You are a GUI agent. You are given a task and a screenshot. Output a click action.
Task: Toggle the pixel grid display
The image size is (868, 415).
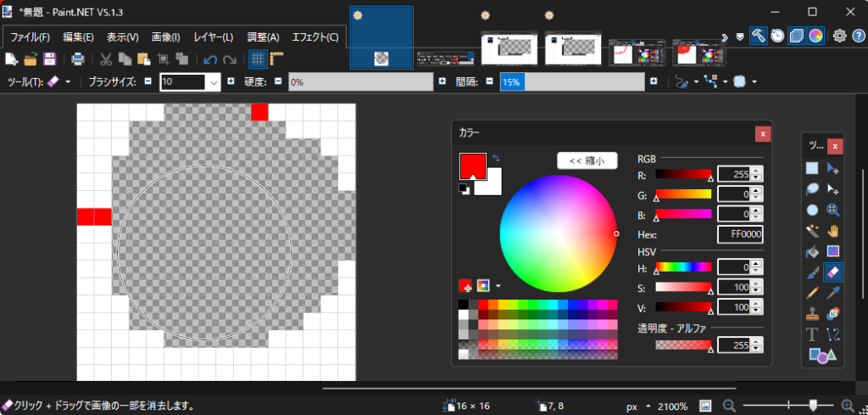click(x=257, y=59)
